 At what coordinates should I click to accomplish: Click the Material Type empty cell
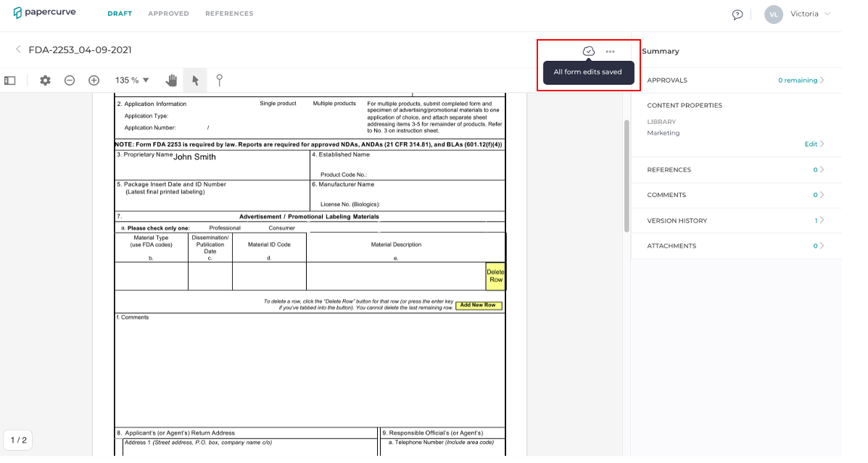pyautogui.click(x=151, y=276)
